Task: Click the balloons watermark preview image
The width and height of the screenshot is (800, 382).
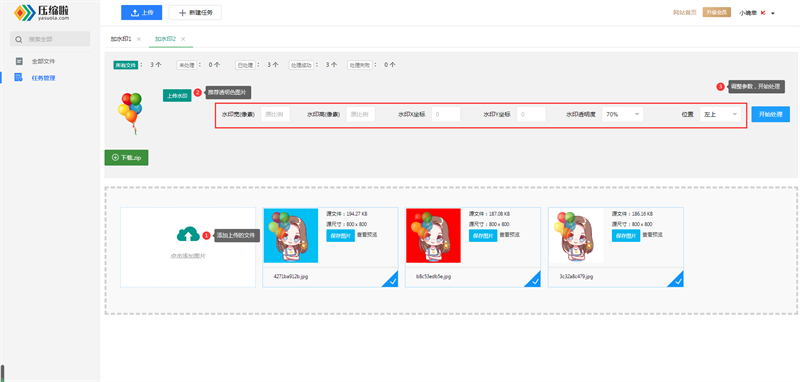Action: click(130, 113)
